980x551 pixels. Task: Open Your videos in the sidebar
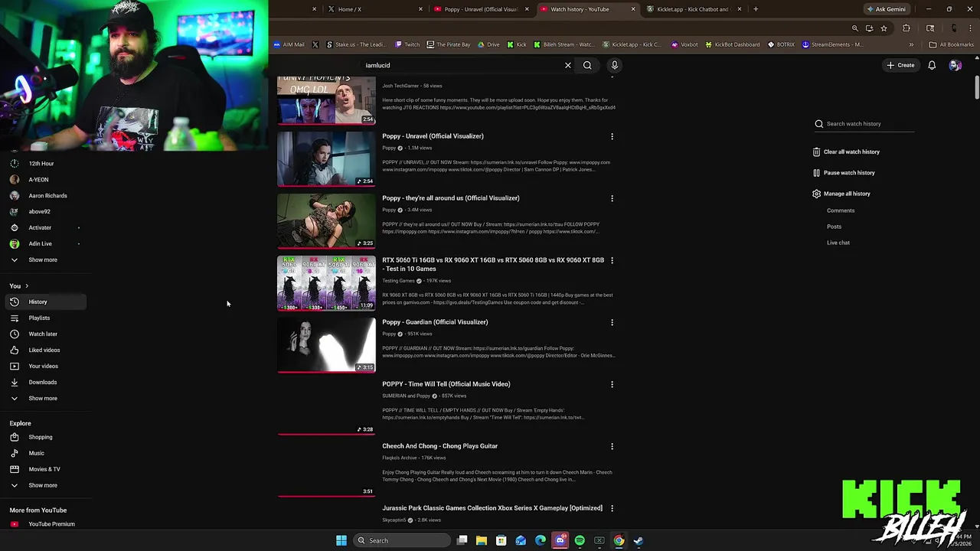[44, 366]
